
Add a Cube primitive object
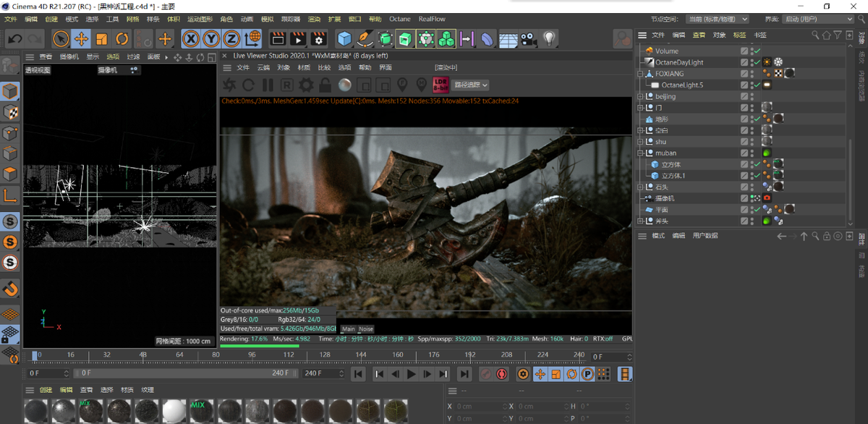344,38
